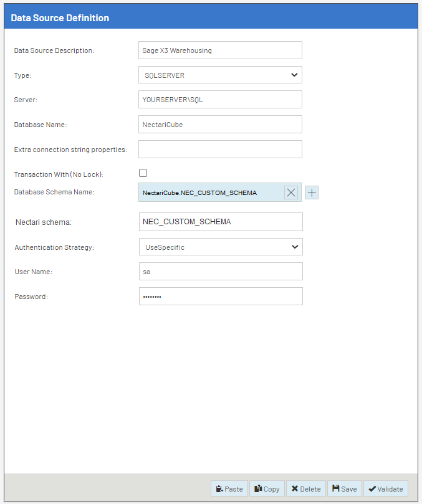Viewport: 422px width, 504px height.
Task: Focus the Server field with YOURSERVER\SQL
Action: tap(219, 100)
